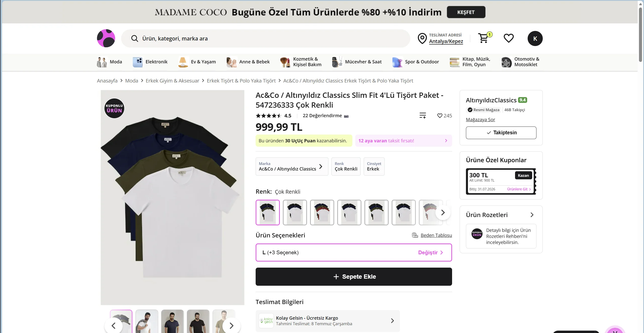Focus the product search field
The width and height of the screenshot is (644, 333).
click(266, 38)
